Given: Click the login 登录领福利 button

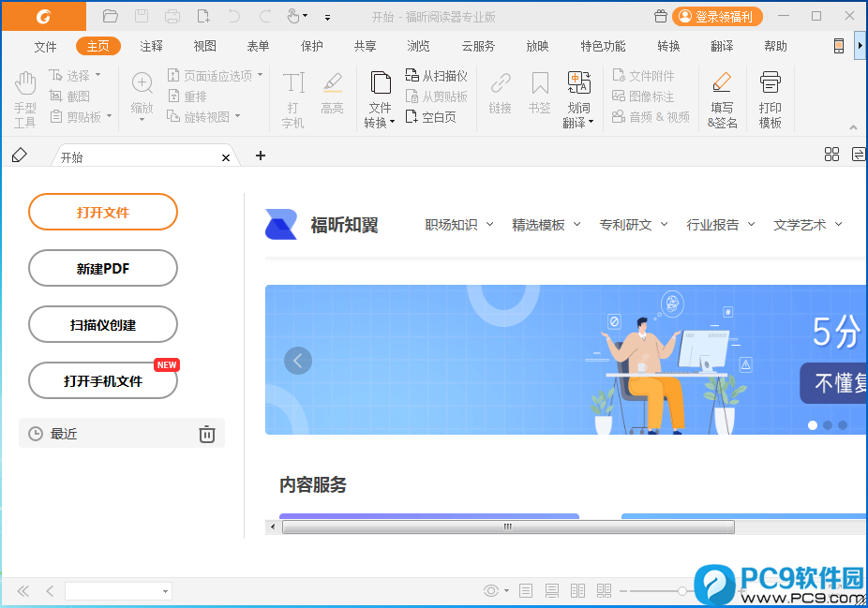Looking at the screenshot, I should pos(717,17).
